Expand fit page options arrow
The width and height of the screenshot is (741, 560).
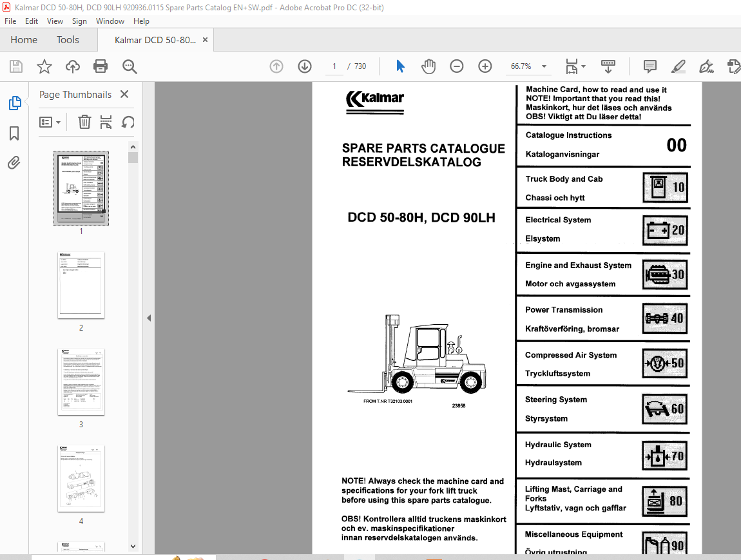pyautogui.click(x=583, y=66)
